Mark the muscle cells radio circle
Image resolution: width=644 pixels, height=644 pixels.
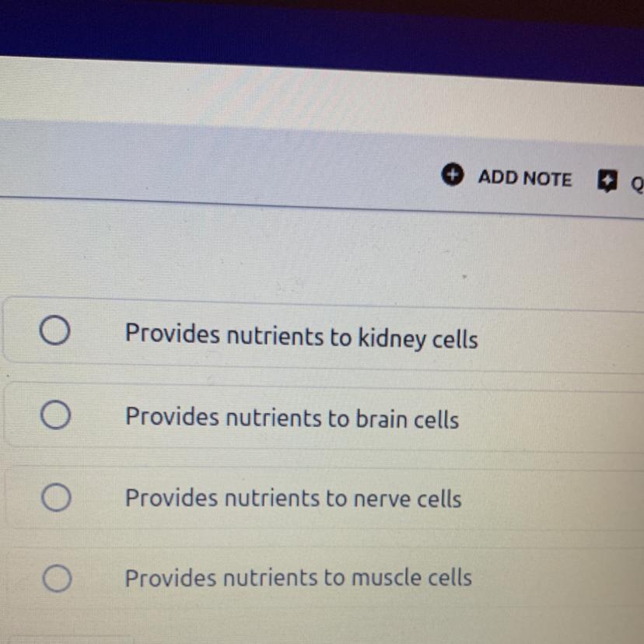(x=57, y=578)
